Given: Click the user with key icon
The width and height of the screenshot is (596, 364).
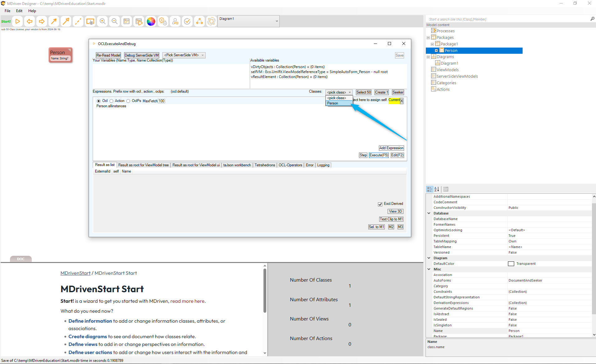Looking at the screenshot, I should click(175, 21).
